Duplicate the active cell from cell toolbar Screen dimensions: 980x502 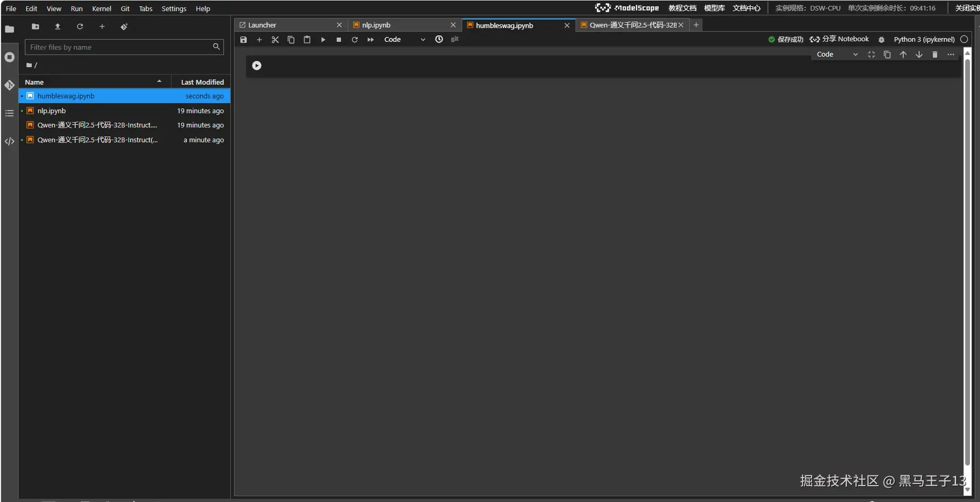(887, 54)
